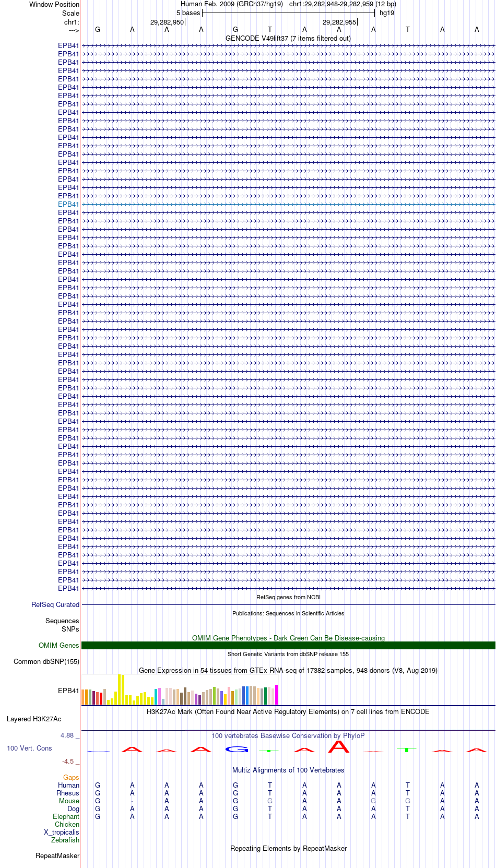
Task: Click the orange Gaps row label
Action: pyautogui.click(x=72, y=777)
